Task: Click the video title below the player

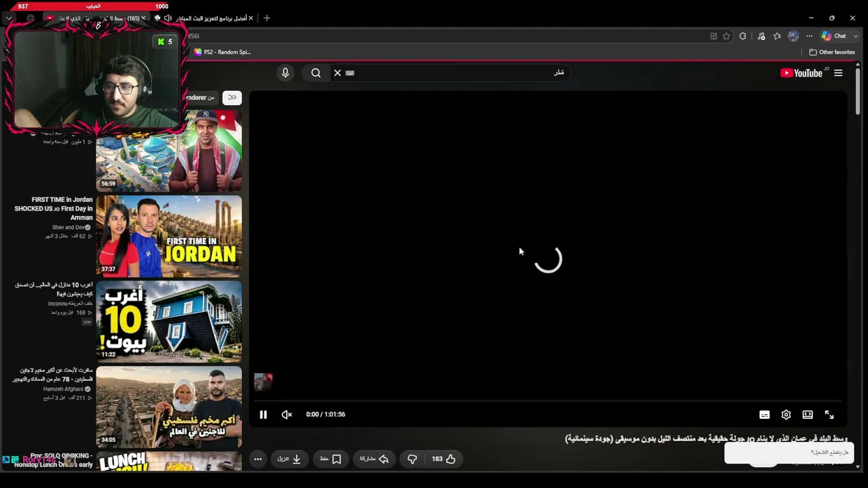Action: point(706,439)
